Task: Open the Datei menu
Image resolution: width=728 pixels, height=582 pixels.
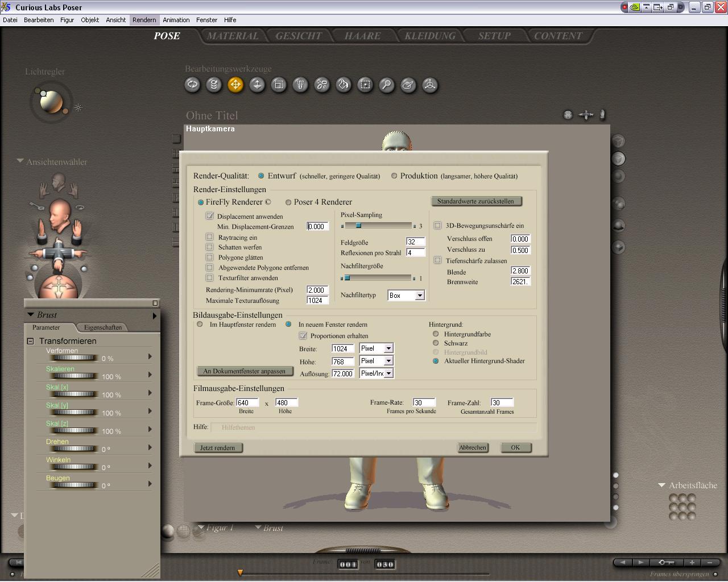Action: coord(10,20)
